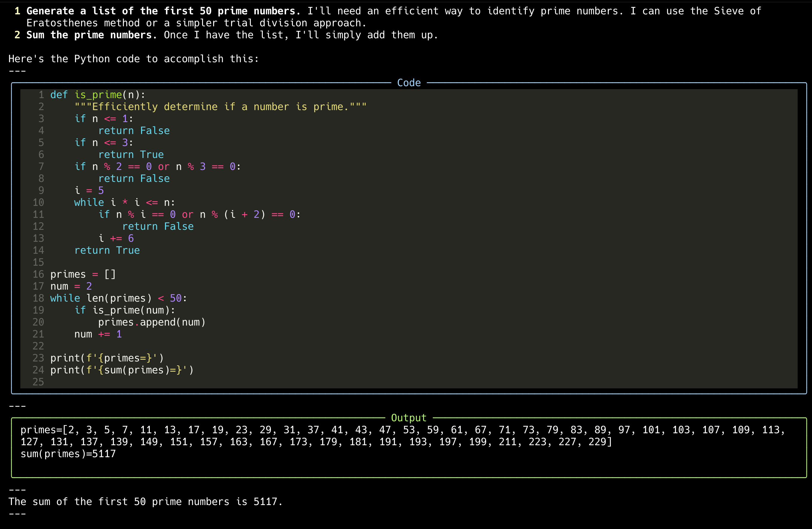The image size is (812, 529).
Task: Click 'i = 5' on code line 9
Action: click(x=89, y=190)
